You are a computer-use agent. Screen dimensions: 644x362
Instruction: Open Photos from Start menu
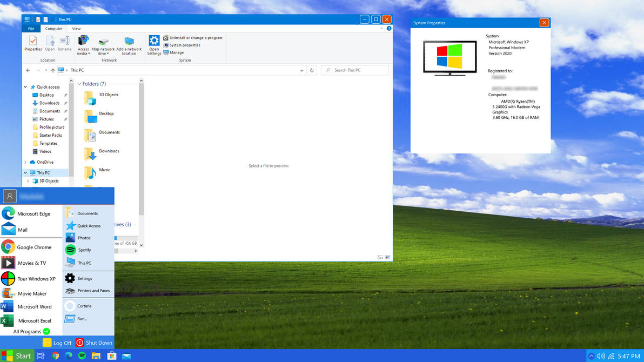[x=78, y=238]
